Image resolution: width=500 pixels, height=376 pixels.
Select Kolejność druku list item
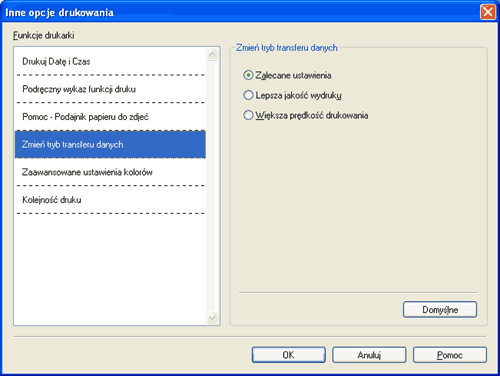pos(110,200)
